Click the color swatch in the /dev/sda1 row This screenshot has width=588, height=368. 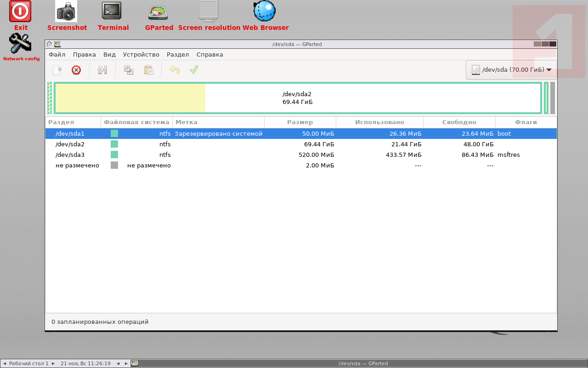114,133
